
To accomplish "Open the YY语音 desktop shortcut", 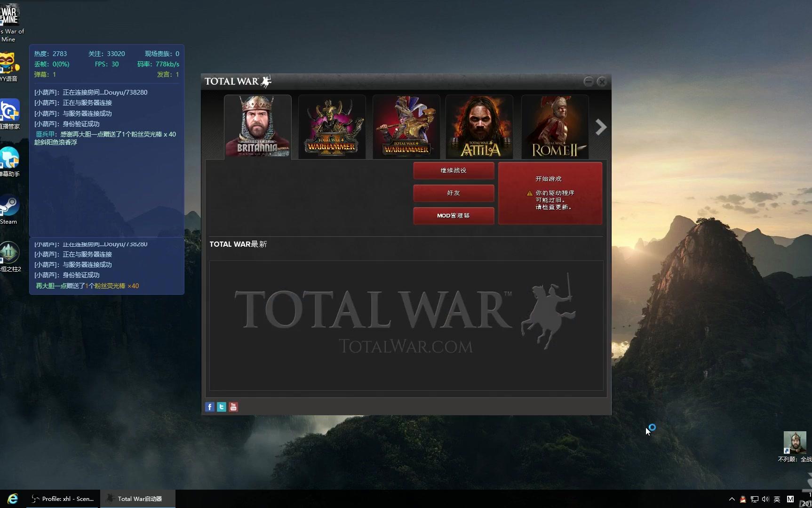I will 9,67.
